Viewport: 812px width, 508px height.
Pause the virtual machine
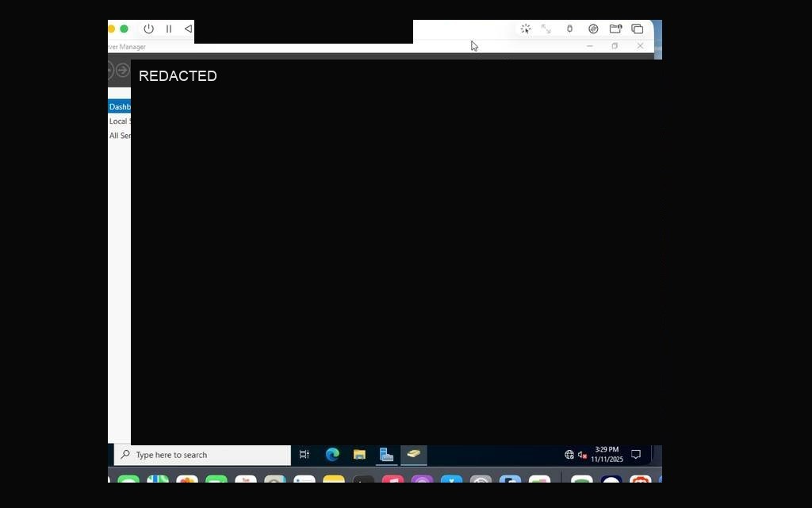pyautogui.click(x=169, y=29)
